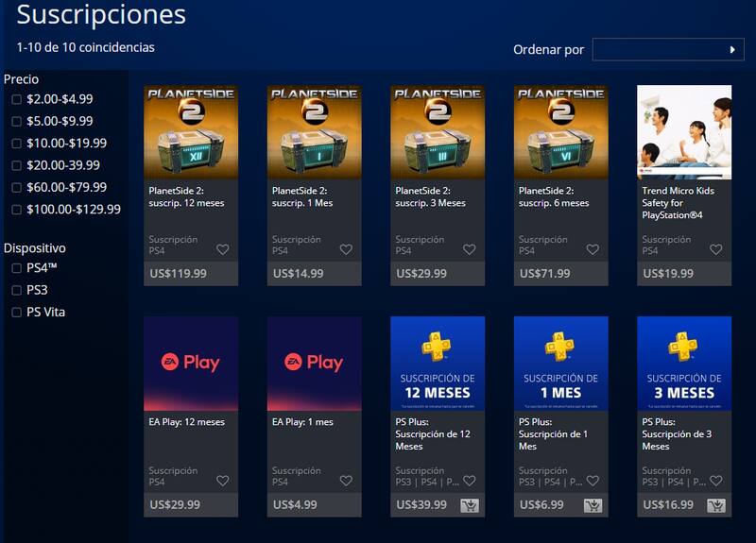
Task: Check the $10.00-$19.99 price range
Action: tap(16, 144)
